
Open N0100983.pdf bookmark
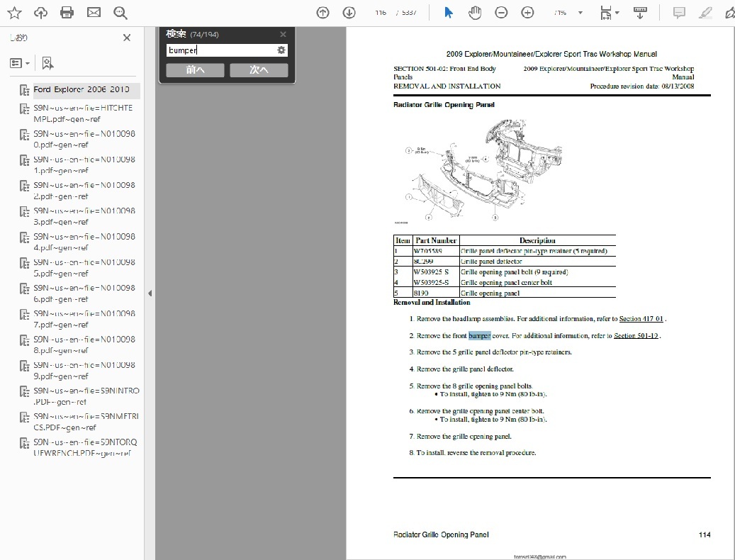coord(84,216)
